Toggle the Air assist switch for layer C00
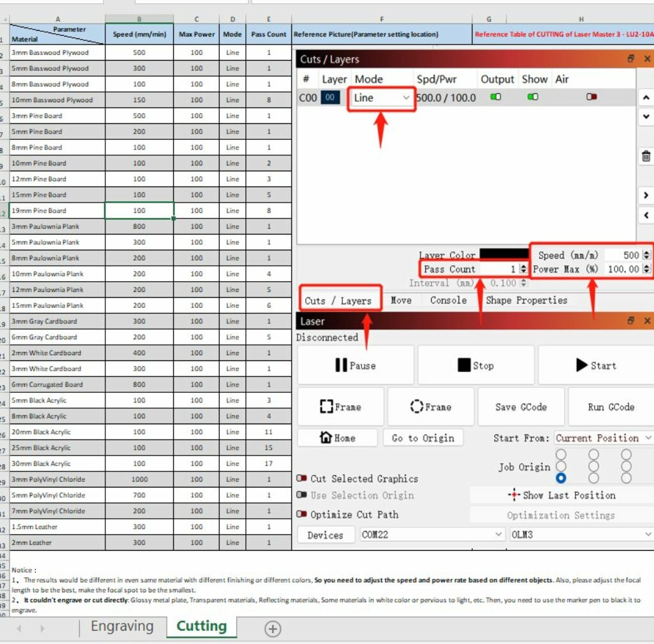Image resolution: width=654 pixels, height=644 pixels. [592, 97]
